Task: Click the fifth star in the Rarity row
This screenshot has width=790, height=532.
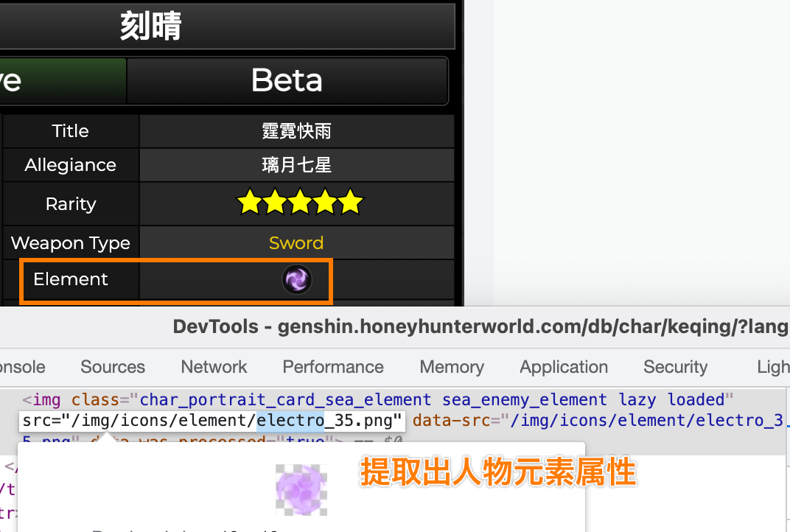Action: coord(349,202)
